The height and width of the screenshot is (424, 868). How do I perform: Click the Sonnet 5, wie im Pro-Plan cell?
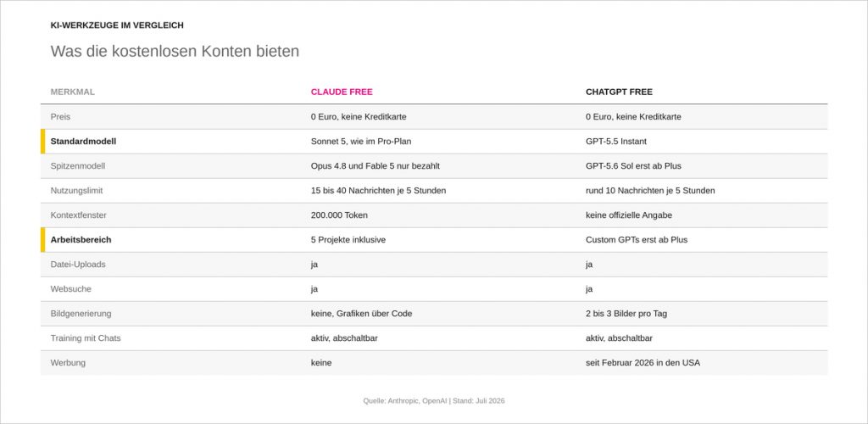pos(361,141)
